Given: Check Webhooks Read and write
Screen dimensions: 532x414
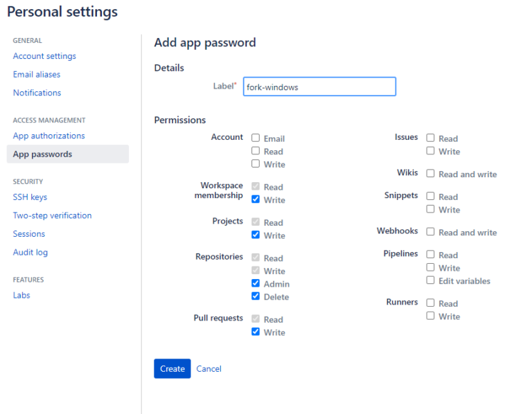Looking at the screenshot, I should (430, 232).
